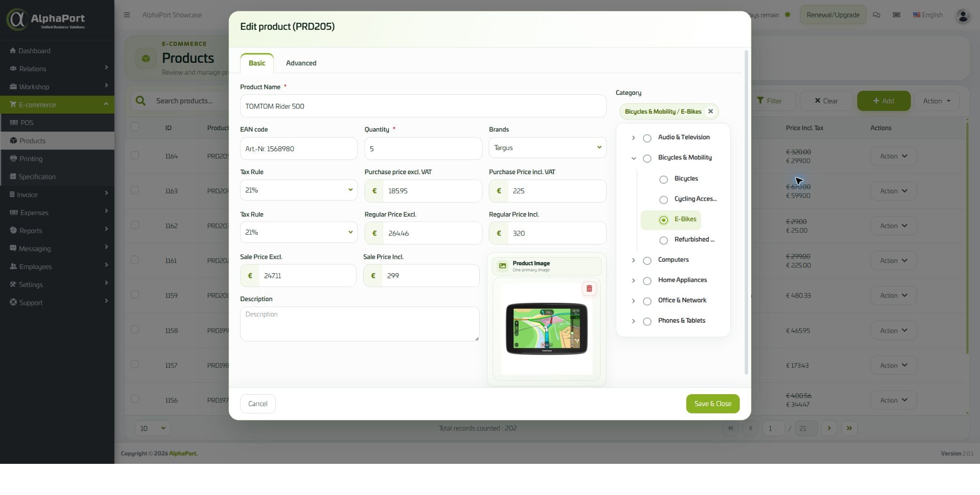This screenshot has width=980, height=495.
Task: Switch to the Basic tab
Action: coord(257,63)
